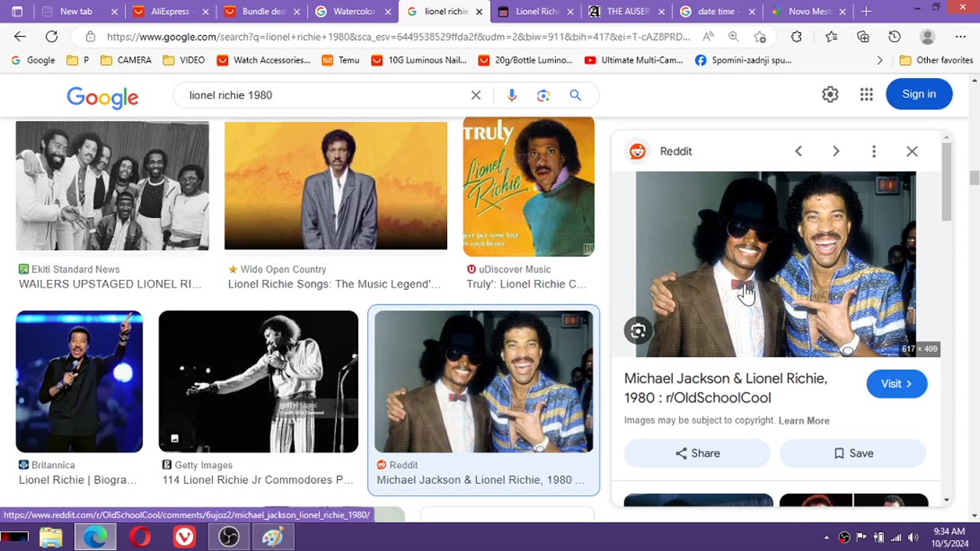Follow the Learn More copyright link
Viewport: 980px width, 551px height.
(804, 420)
